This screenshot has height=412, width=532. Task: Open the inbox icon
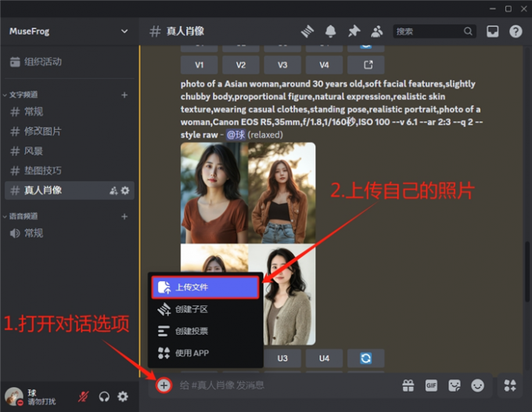pyautogui.click(x=493, y=31)
